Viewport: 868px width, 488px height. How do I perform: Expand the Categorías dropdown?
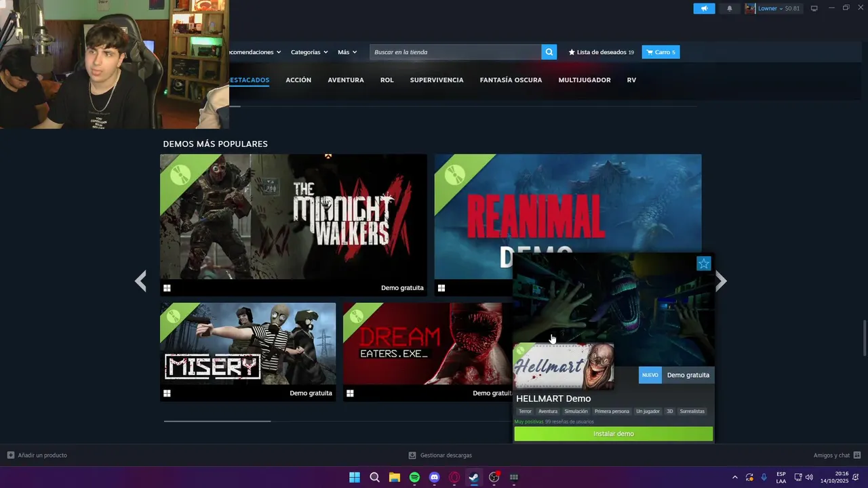(x=309, y=52)
